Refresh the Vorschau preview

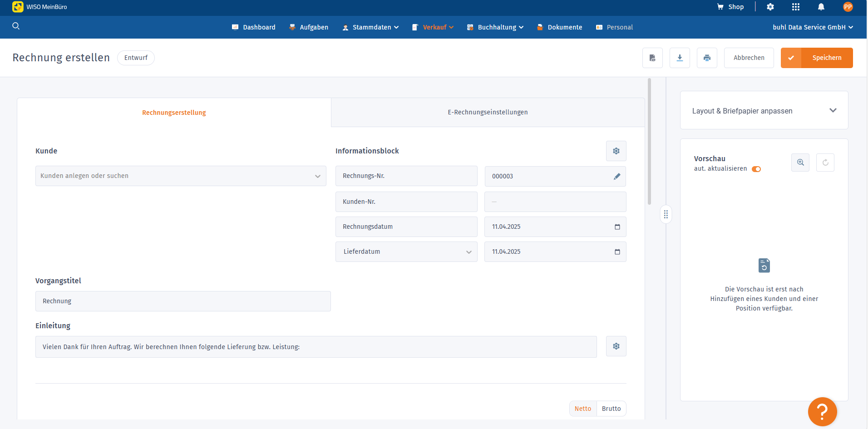825,162
